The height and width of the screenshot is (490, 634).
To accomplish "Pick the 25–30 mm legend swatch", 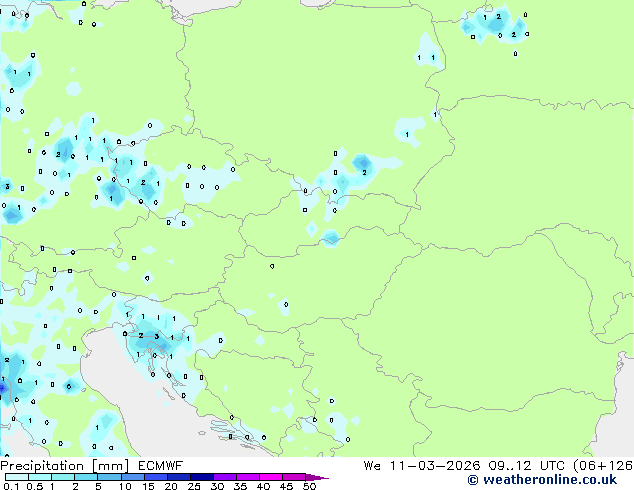I will 201,477.
